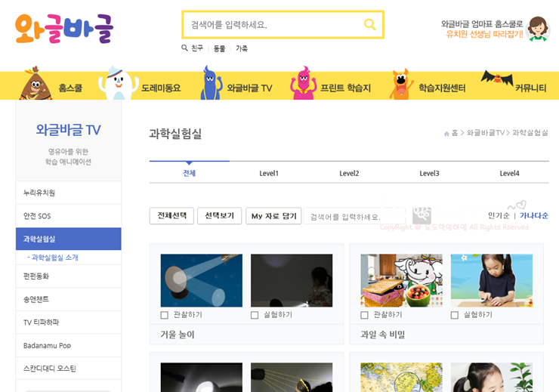Open 거울 놀이 관찰하기 thumbnail
The height and width of the screenshot is (392, 559).
[x=202, y=280]
